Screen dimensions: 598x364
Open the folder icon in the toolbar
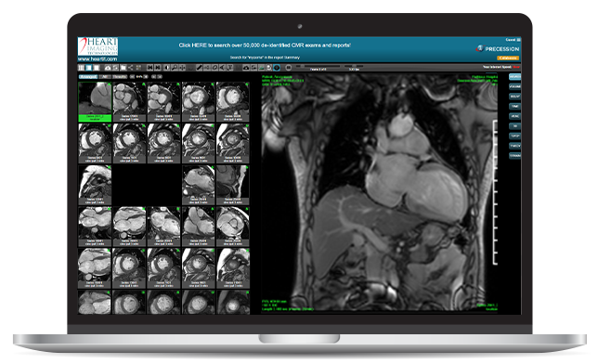click(123, 68)
